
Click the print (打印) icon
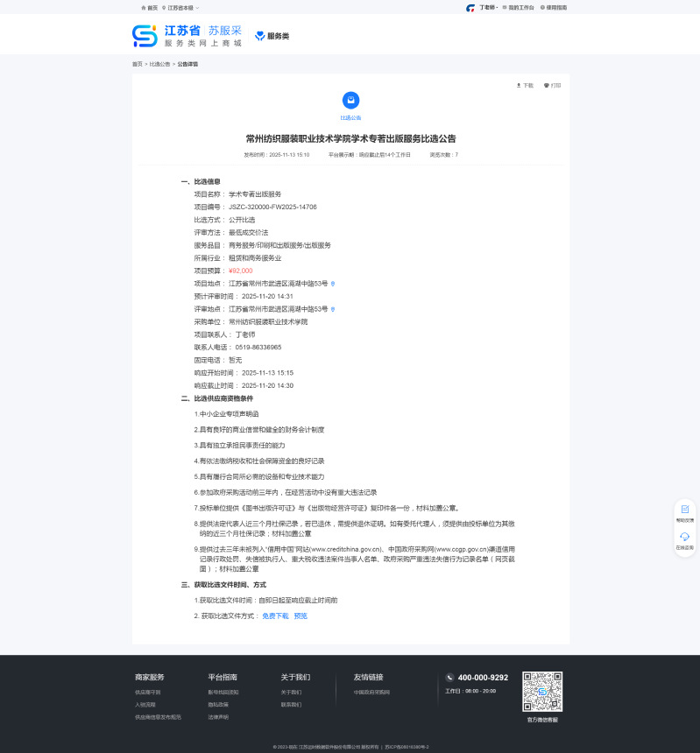pos(547,86)
